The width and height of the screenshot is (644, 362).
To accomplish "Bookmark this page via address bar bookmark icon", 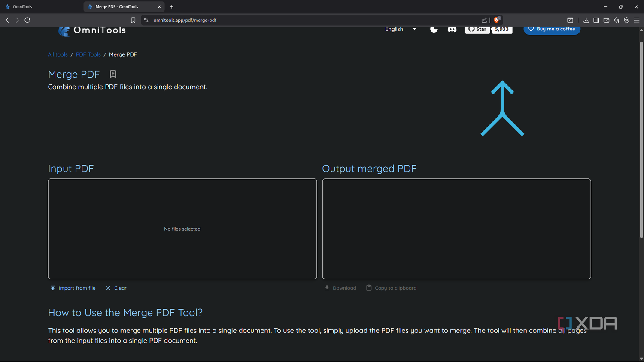I will pos(133,20).
